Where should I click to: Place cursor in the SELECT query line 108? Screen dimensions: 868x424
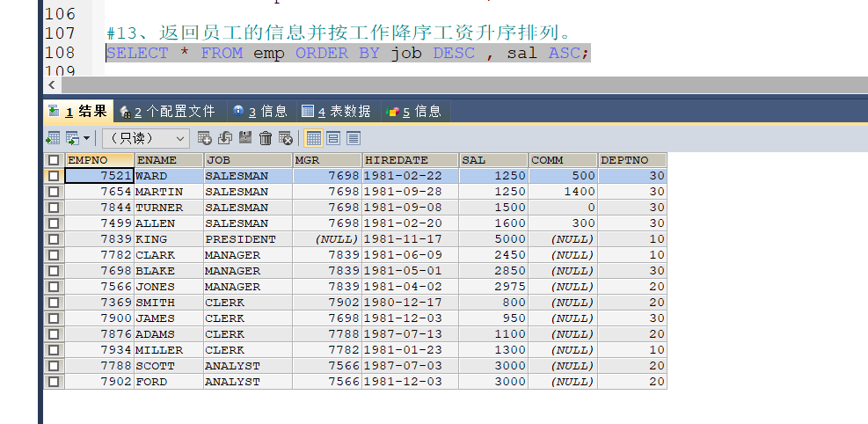pos(348,53)
